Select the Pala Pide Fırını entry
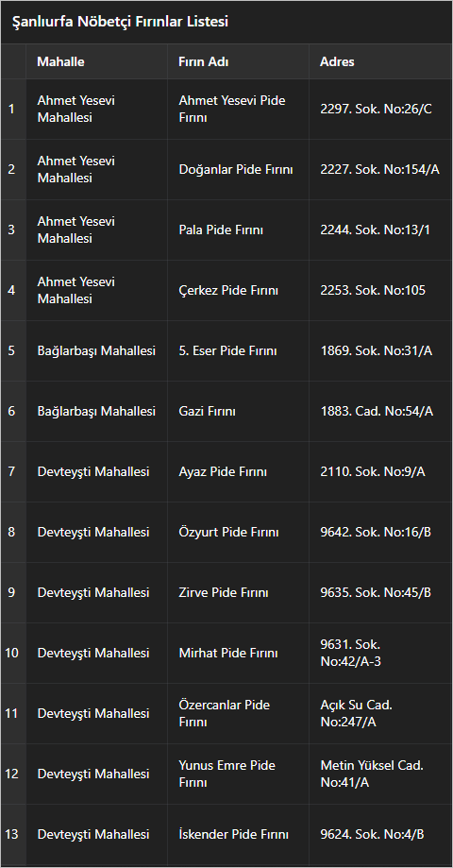This screenshot has height=868, width=453. pyautogui.click(x=221, y=230)
